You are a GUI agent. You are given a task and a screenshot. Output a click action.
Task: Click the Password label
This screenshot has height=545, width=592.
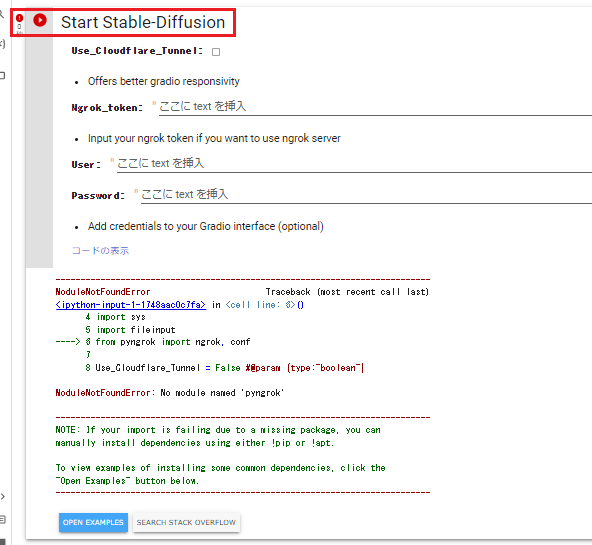coord(98,196)
